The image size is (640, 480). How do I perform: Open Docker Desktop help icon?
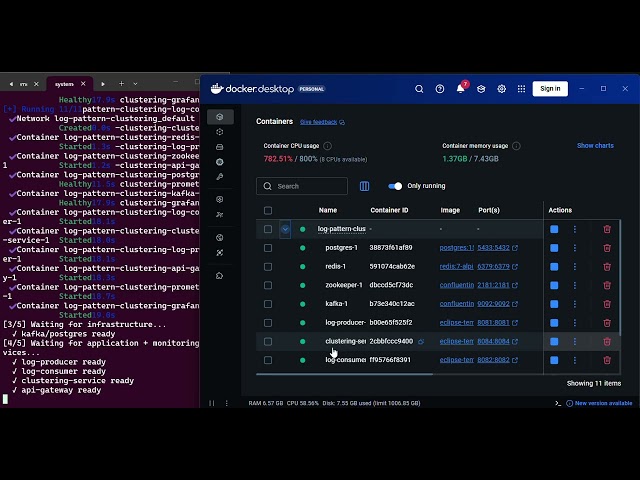(x=440, y=89)
